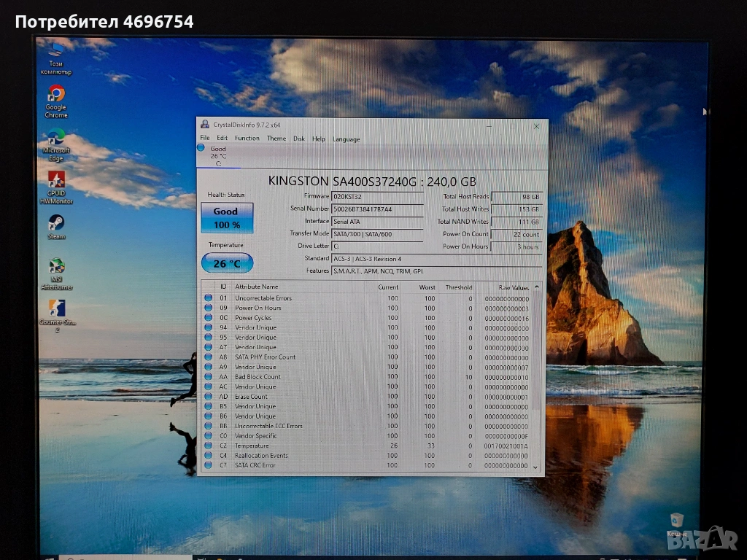Click the Steam desktop shortcut
The height and width of the screenshot is (560, 747).
[x=56, y=222]
